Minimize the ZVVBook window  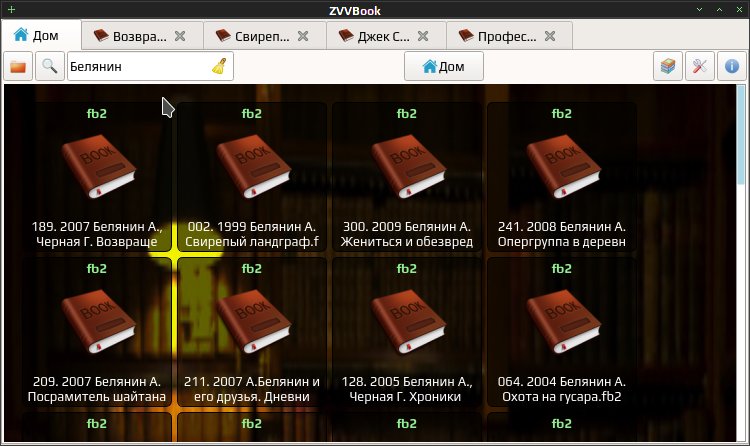pyautogui.click(x=700, y=10)
